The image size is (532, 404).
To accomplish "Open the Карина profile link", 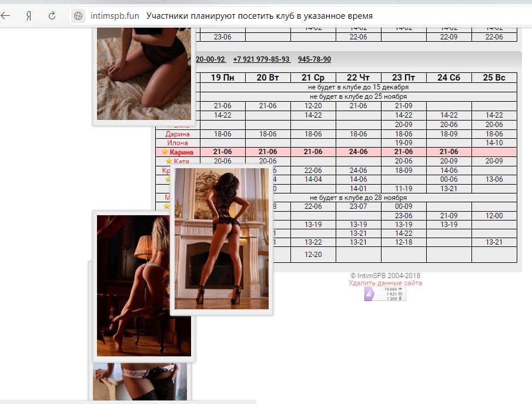I will [182, 152].
